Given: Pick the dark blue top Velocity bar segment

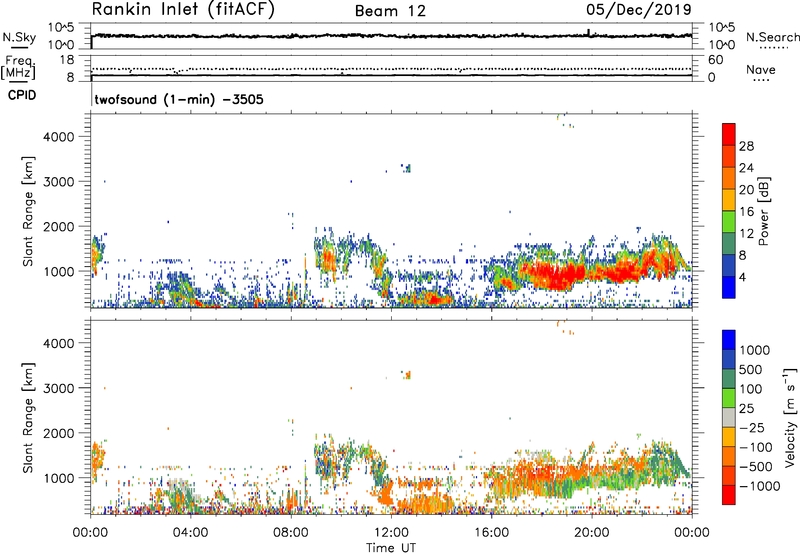Looking at the screenshot, I should [729, 340].
